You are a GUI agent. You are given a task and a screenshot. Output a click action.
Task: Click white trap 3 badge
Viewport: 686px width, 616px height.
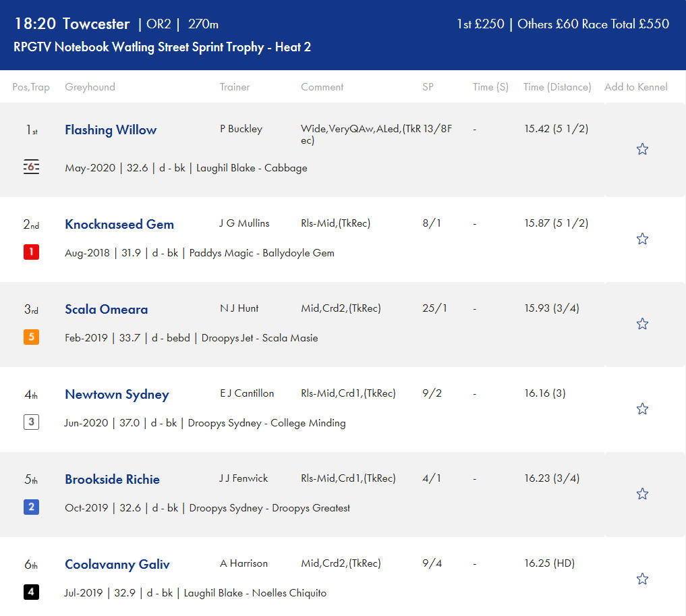click(31, 422)
